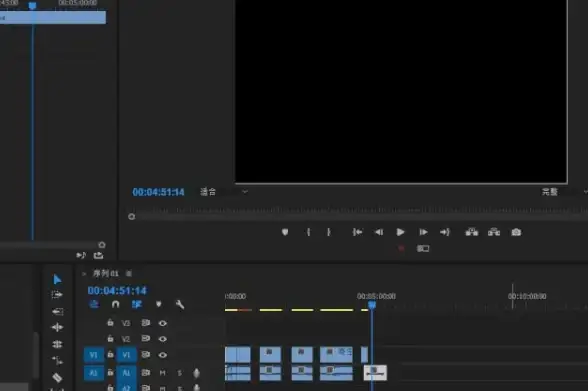Enable voice-over record on track A1
Image resolution: width=588 pixels, height=391 pixels.
coord(196,373)
